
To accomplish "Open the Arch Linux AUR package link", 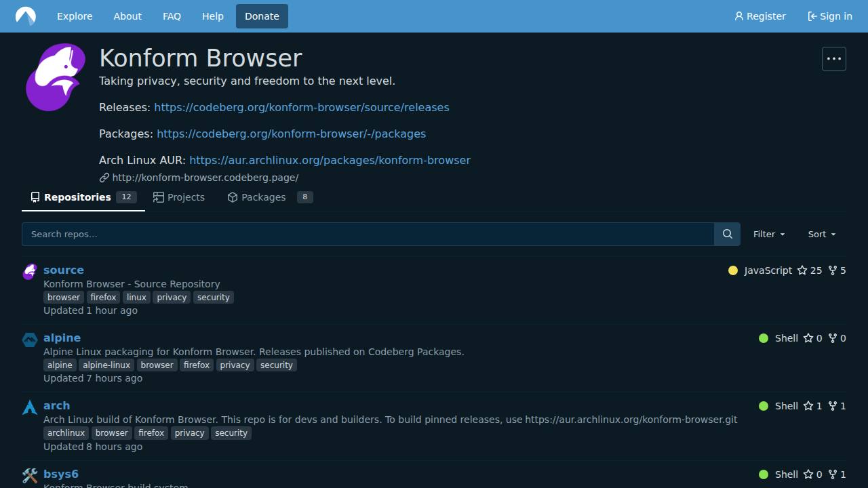I will tap(330, 160).
